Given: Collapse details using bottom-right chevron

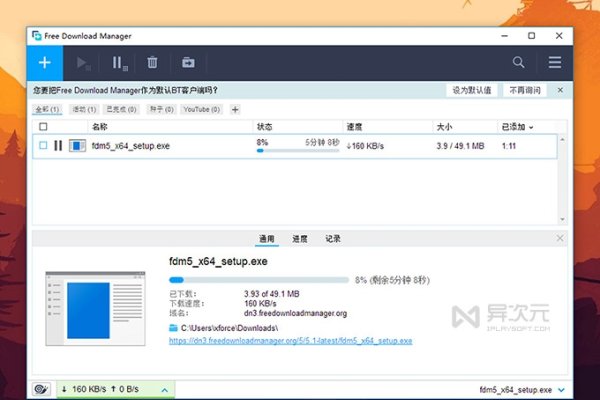Looking at the screenshot, I should click(561, 390).
